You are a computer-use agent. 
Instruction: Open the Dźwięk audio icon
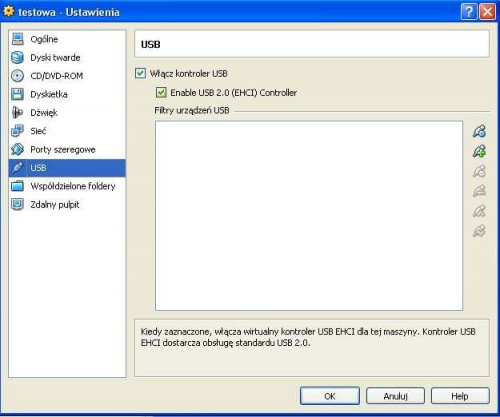(x=17, y=112)
